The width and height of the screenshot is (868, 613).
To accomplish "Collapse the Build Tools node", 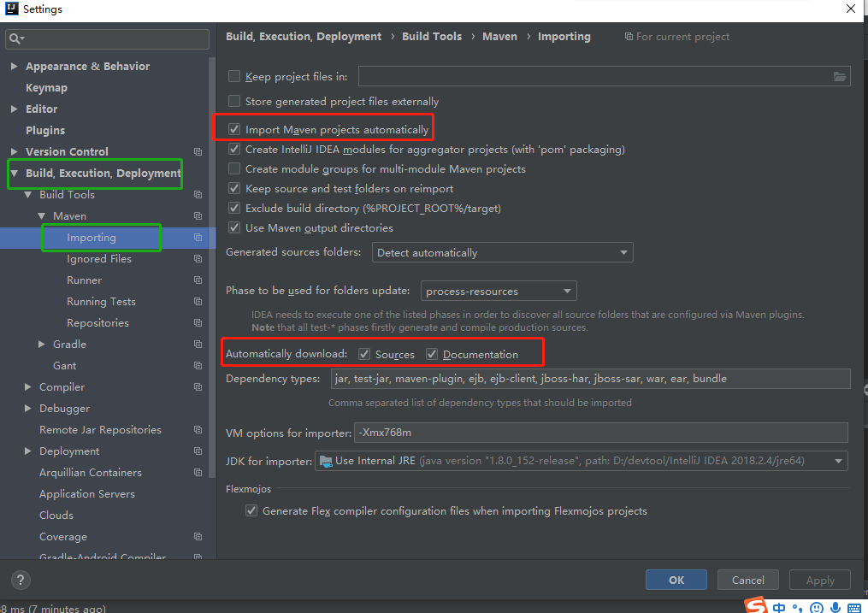I will 27,195.
